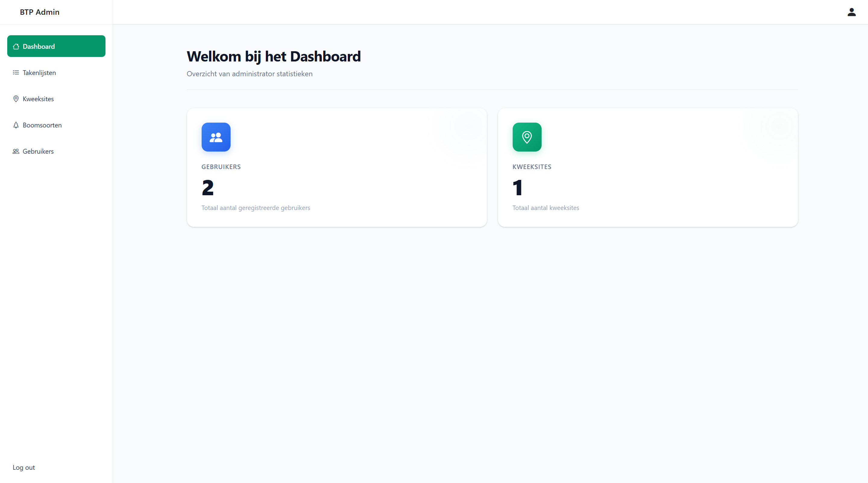Click the kweeksites count value 1
Image resolution: width=868 pixels, height=483 pixels.
[517, 188]
